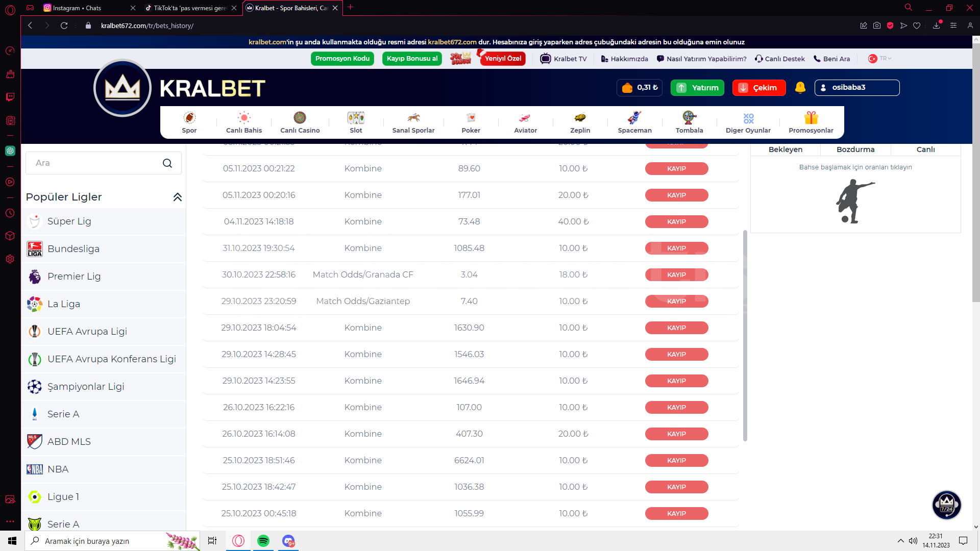Click Kayıp Bonusu al button

(412, 59)
